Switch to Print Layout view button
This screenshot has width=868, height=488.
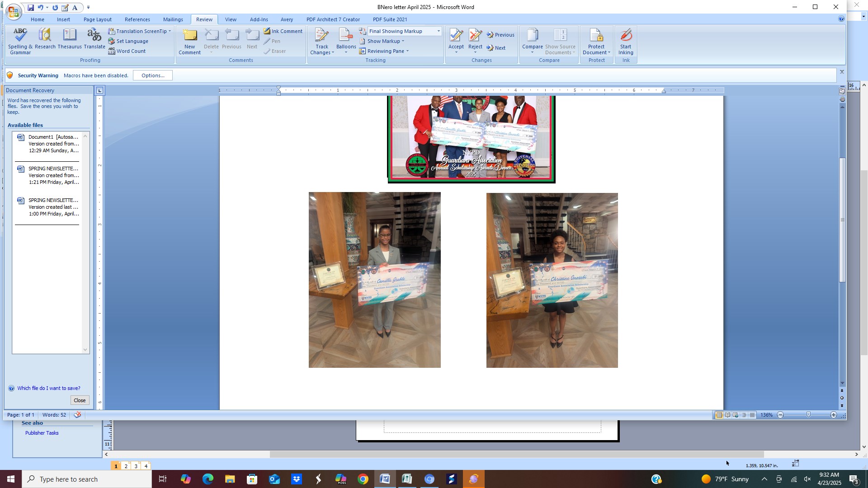719,415
